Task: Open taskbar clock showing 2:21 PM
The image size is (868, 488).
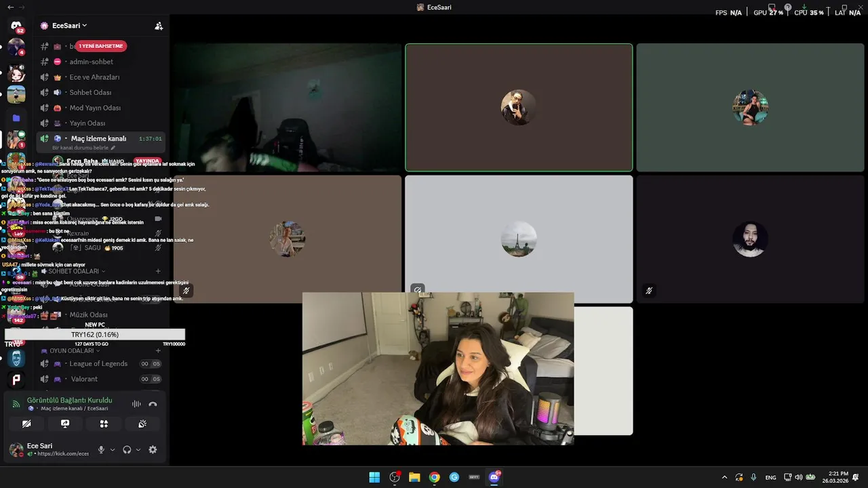Action: point(834,477)
